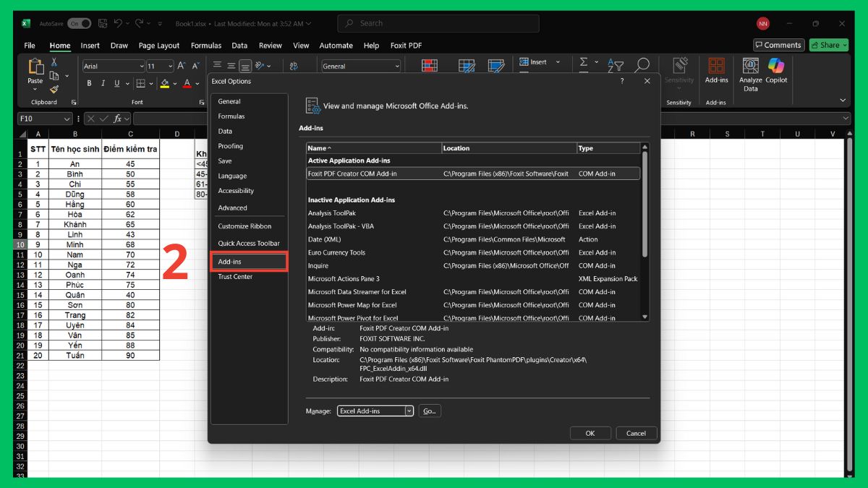Open the Manage Excel Add-ins dropdown
The width and height of the screenshot is (868, 488).
409,411
